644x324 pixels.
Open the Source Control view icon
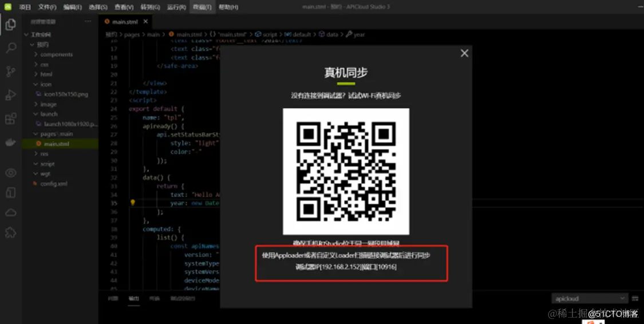pyautogui.click(x=11, y=72)
